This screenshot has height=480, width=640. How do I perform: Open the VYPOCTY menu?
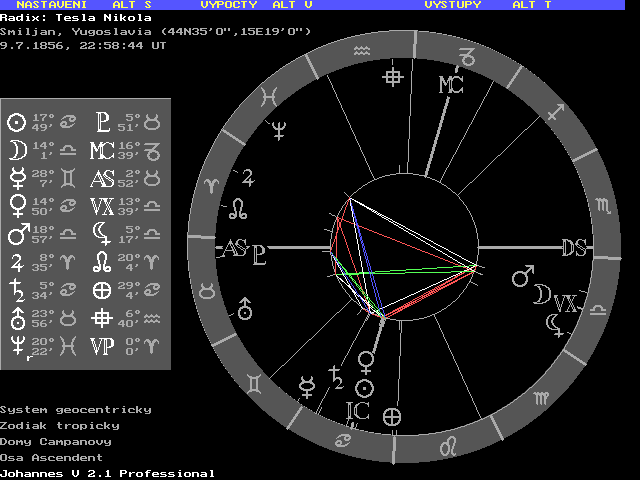229,5
